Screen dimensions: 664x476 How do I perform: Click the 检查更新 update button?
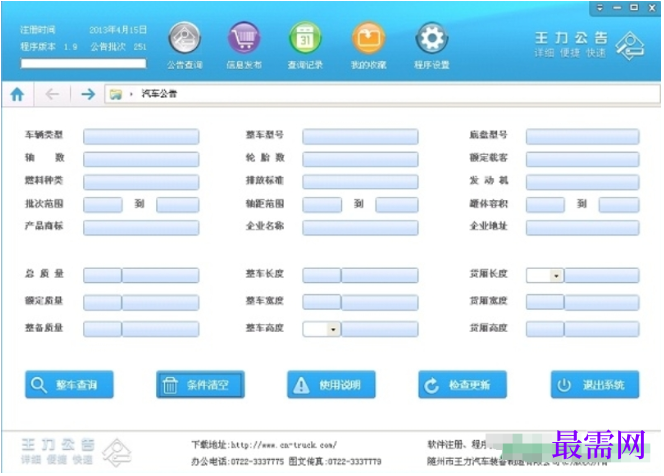pyautogui.click(x=462, y=385)
